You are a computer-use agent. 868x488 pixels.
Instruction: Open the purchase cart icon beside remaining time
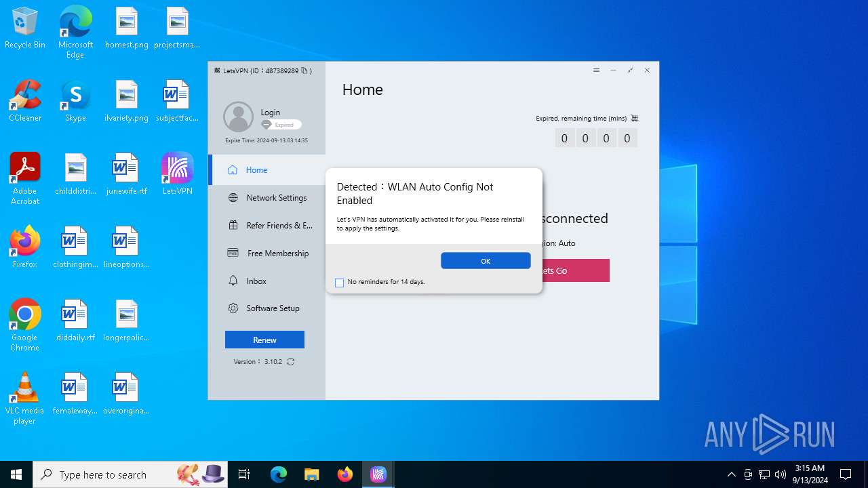(635, 118)
